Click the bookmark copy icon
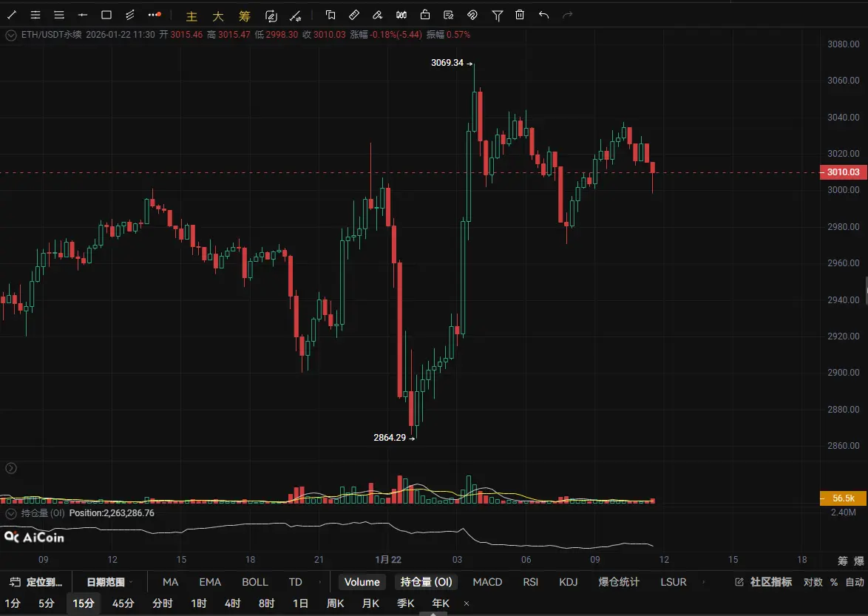Viewport: 868px width, 616px height. point(330,15)
